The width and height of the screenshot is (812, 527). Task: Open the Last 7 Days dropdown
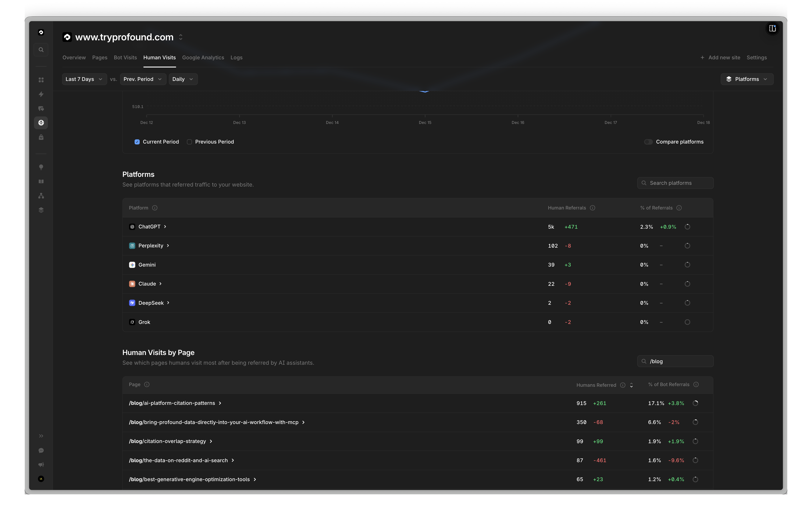tap(84, 79)
